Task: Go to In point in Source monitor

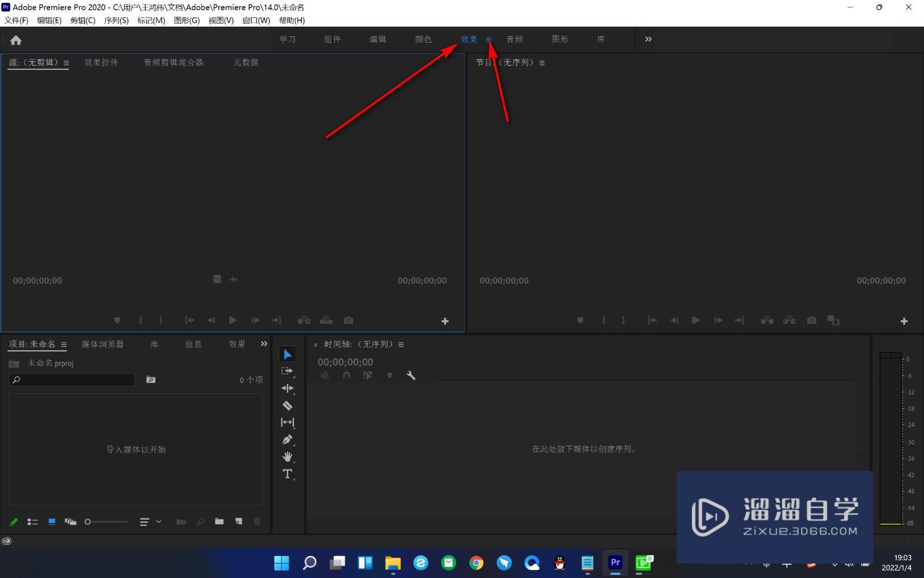Action: (x=189, y=320)
